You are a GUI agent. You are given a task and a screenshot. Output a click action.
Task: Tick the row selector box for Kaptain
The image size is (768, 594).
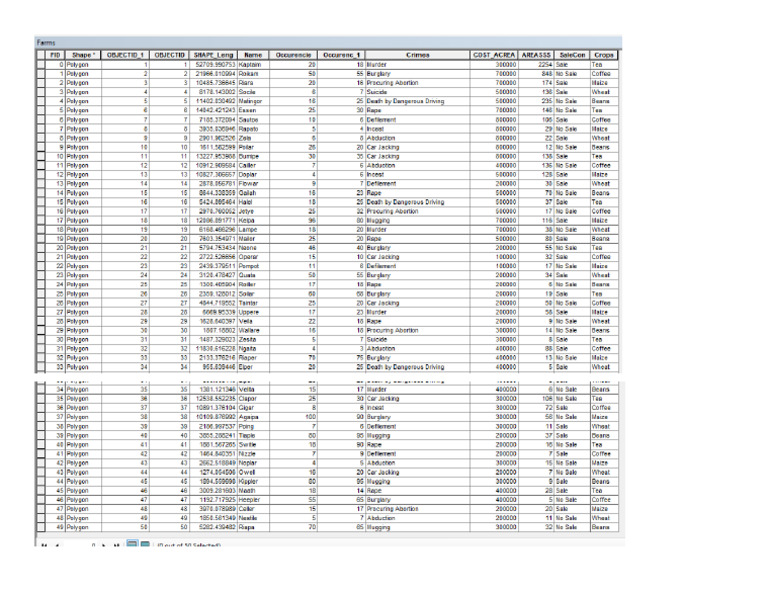(41, 65)
